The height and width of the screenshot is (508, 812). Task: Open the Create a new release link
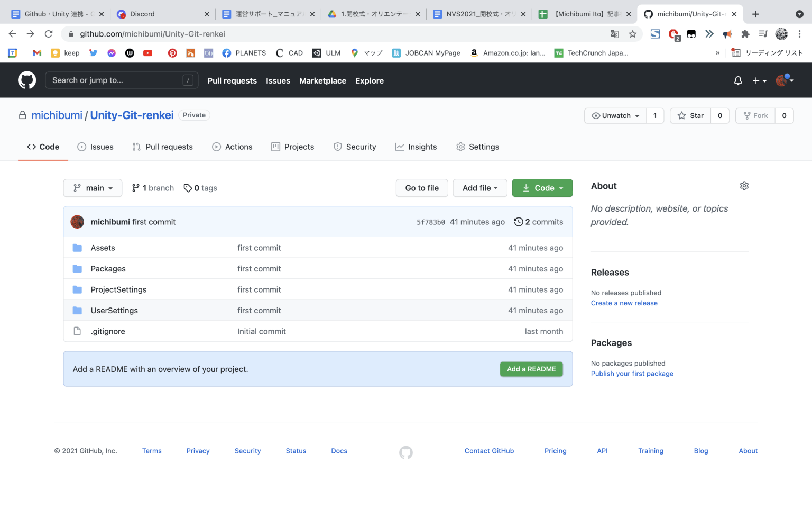click(624, 303)
